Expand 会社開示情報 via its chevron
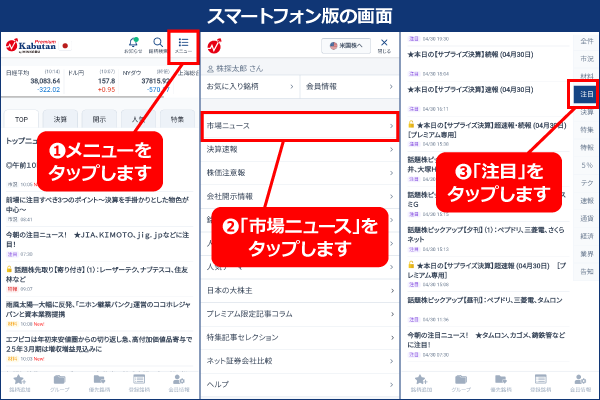 (391, 196)
